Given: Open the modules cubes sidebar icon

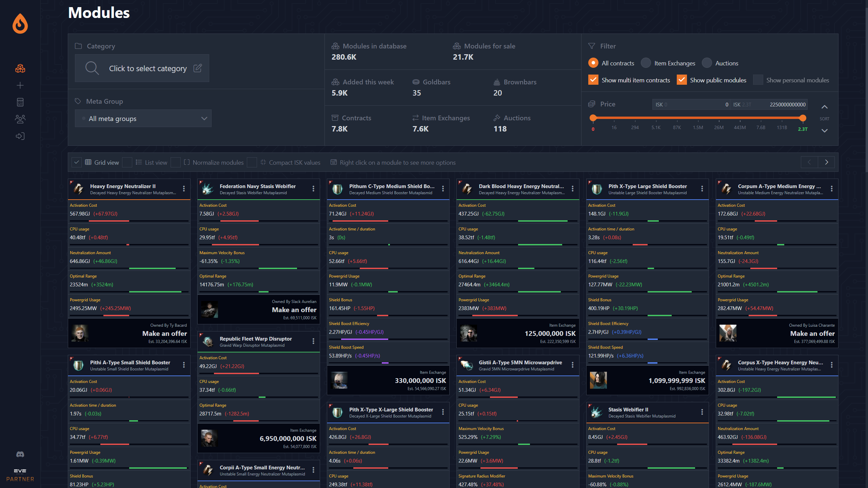Looking at the screenshot, I should point(20,68).
